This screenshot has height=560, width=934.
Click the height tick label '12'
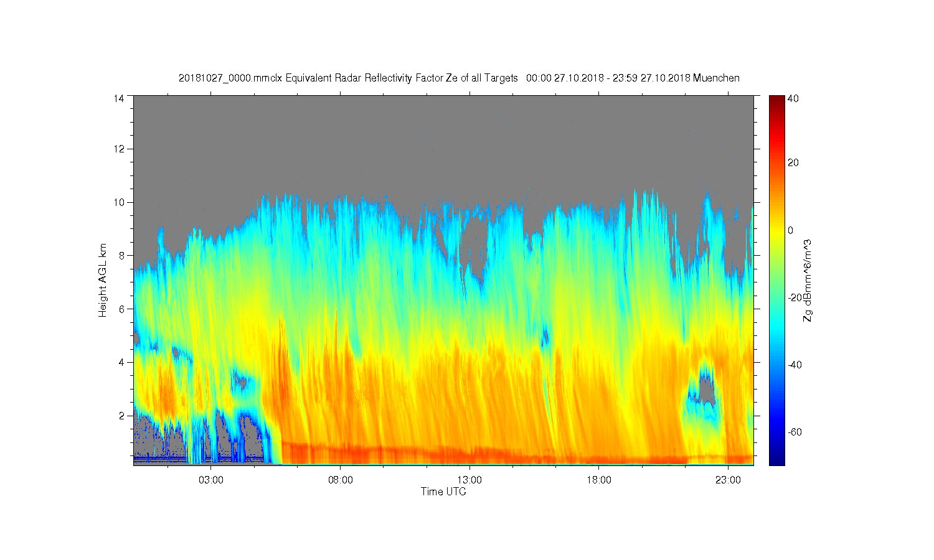pos(118,149)
